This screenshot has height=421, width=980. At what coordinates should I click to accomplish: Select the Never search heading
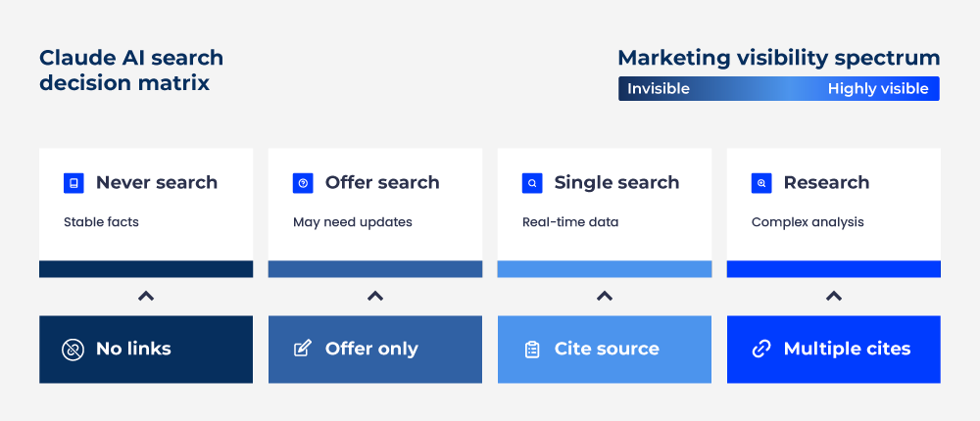[x=157, y=183]
